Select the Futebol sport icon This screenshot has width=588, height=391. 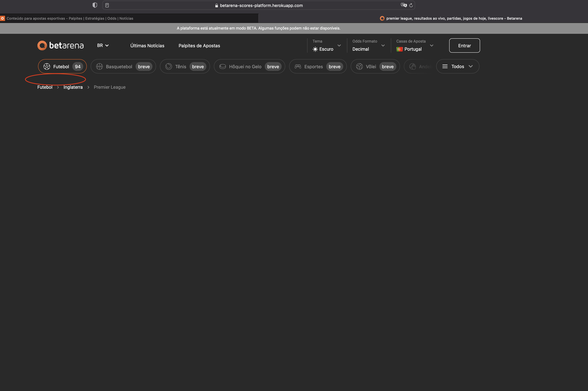pos(47,66)
